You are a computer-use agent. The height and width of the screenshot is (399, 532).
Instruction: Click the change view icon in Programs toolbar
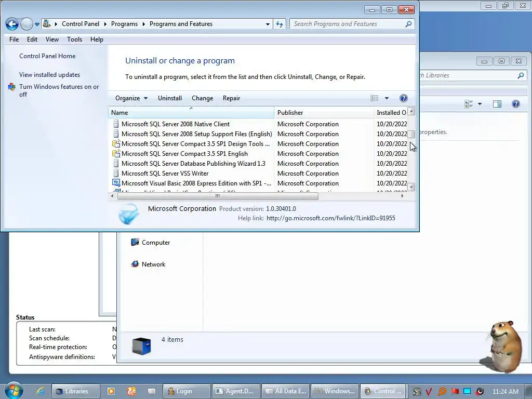(374, 98)
